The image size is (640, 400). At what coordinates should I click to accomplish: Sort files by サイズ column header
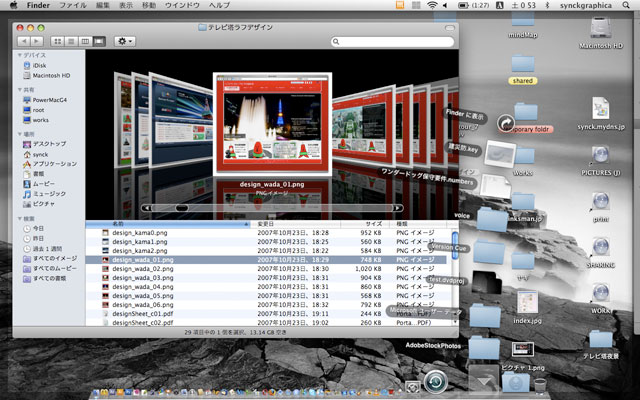tap(364, 224)
